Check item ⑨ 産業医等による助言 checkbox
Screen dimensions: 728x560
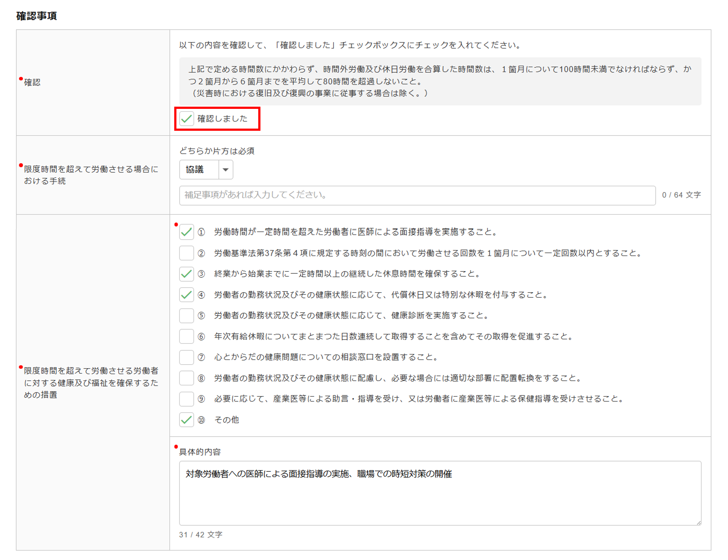tap(186, 399)
